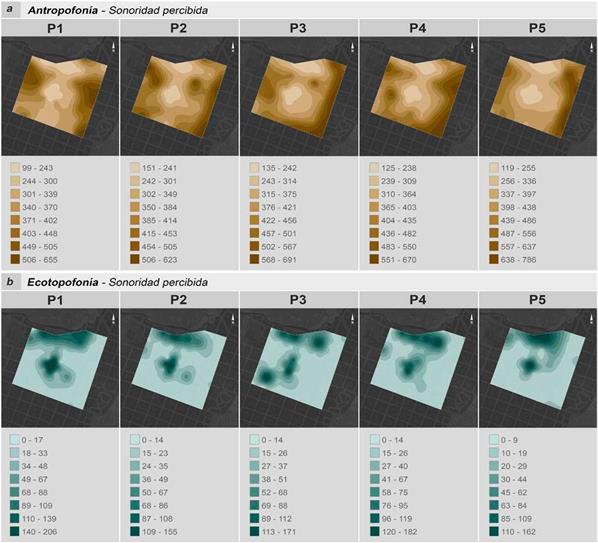Click the 113 - 171 swatch in Ecotopofonia P3
Viewport: 598px width, 543px height.
coord(254,531)
